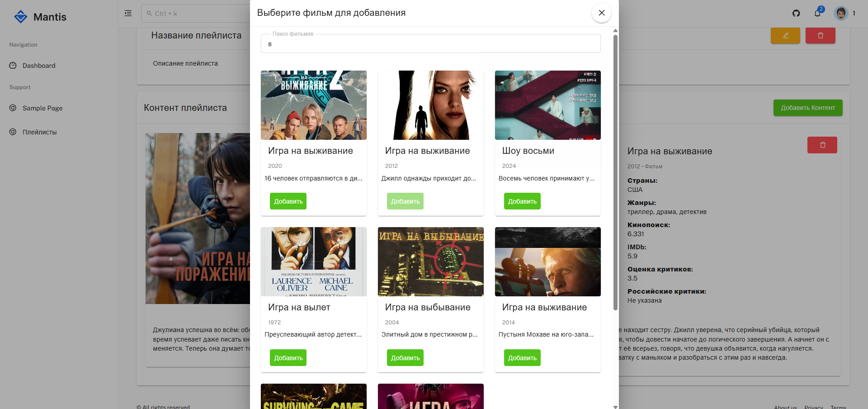Image resolution: width=868 pixels, height=409 pixels.
Task: Add Игра на вылет to the playlist
Action: 288,358
